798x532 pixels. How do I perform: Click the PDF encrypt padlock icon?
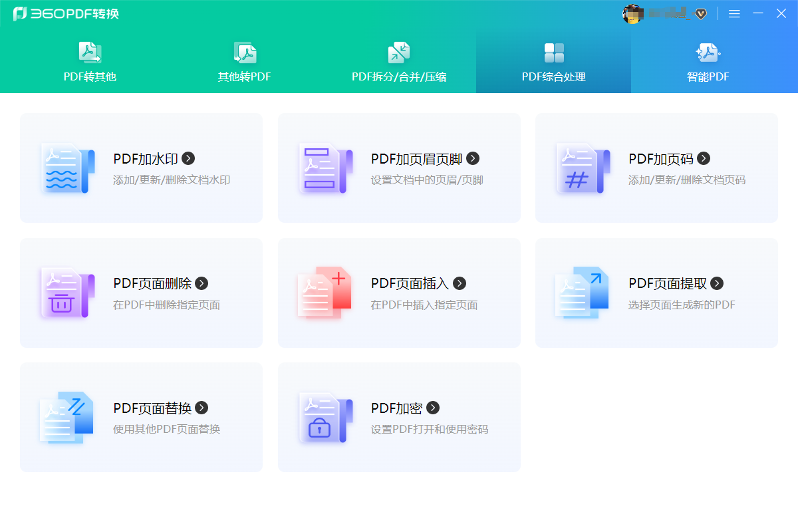325,417
